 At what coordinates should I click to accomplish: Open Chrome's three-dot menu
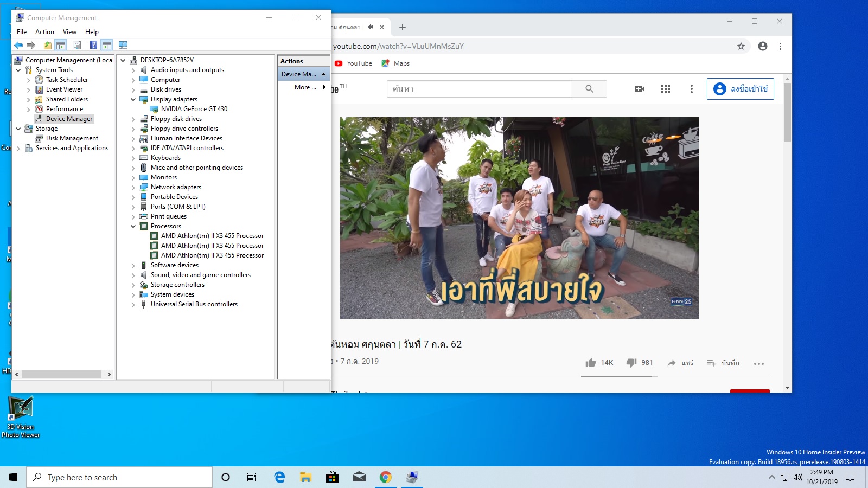780,46
